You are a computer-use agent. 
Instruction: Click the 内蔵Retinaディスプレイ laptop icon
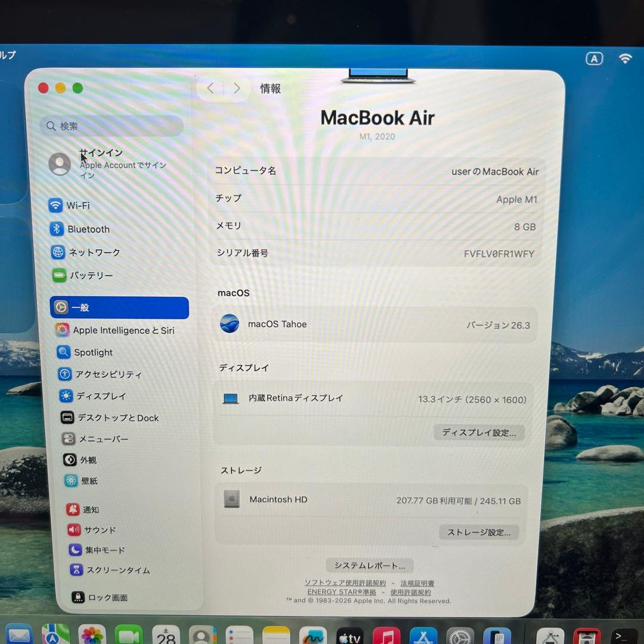tap(230, 398)
